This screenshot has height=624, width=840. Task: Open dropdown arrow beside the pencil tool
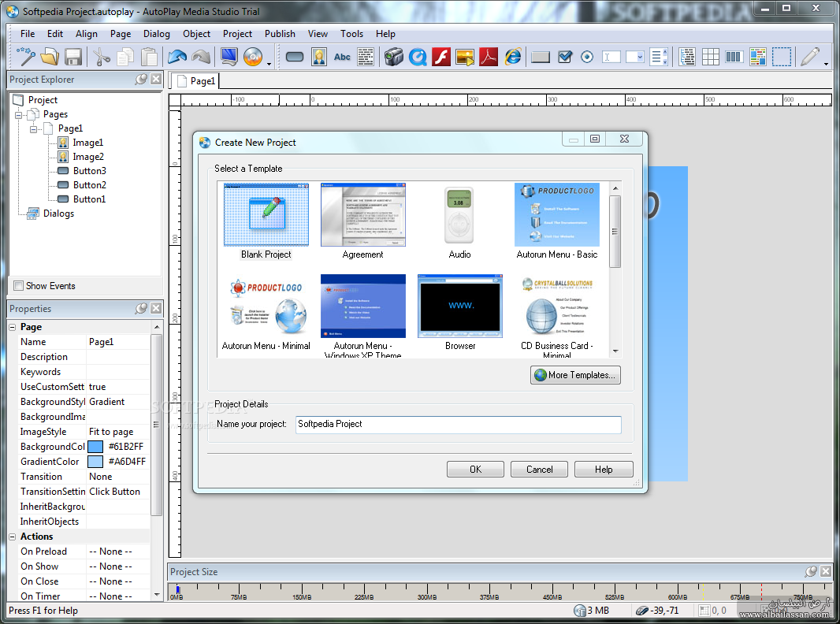point(826,64)
